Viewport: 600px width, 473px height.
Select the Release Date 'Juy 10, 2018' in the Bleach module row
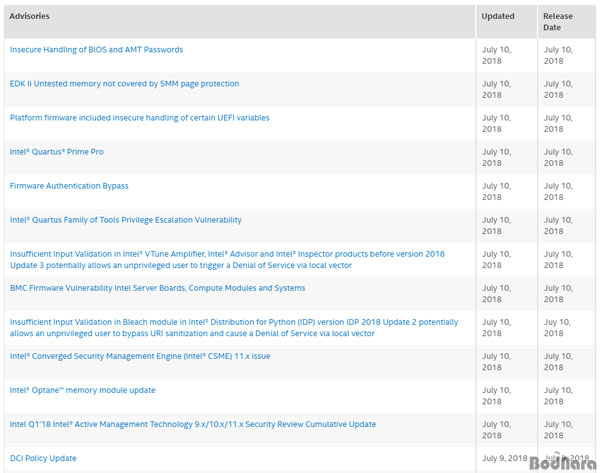click(x=558, y=328)
